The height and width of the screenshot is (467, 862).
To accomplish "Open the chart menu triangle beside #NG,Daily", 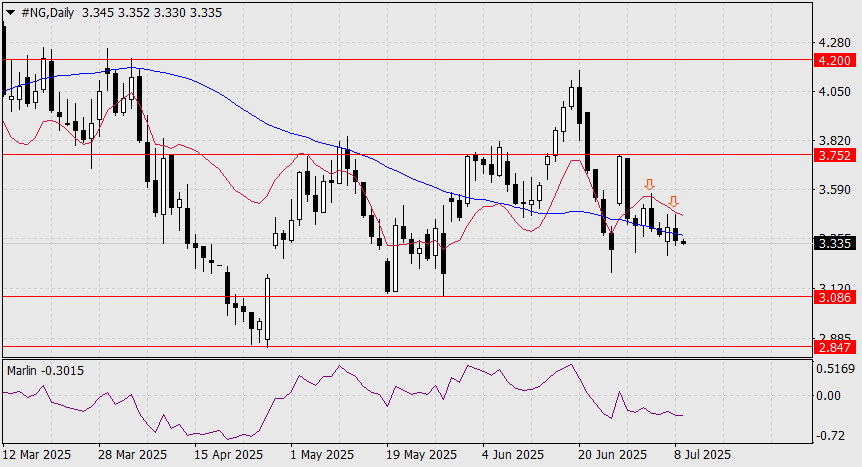I will click(x=10, y=13).
